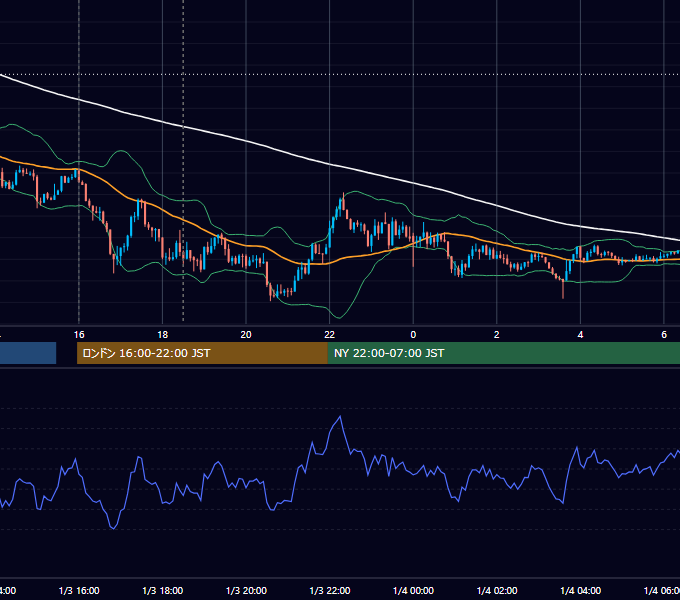680x600 pixels.
Task: Click the 0 hour axis label
Action: pyautogui.click(x=413, y=335)
